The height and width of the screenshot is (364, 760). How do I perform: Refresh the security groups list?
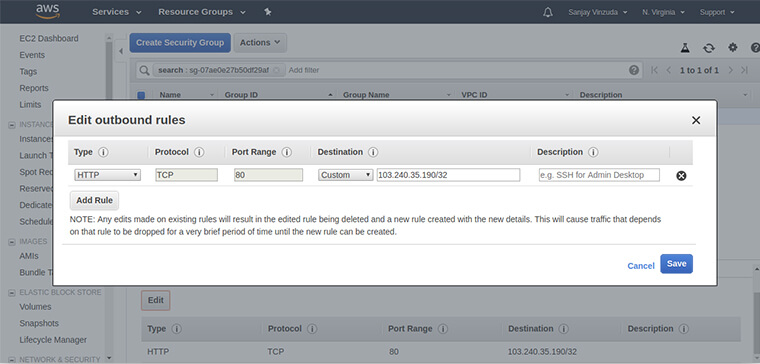pyautogui.click(x=709, y=47)
